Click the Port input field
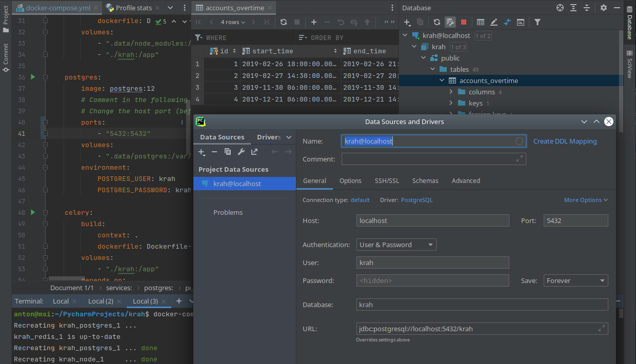The image size is (636, 364). pos(575,220)
